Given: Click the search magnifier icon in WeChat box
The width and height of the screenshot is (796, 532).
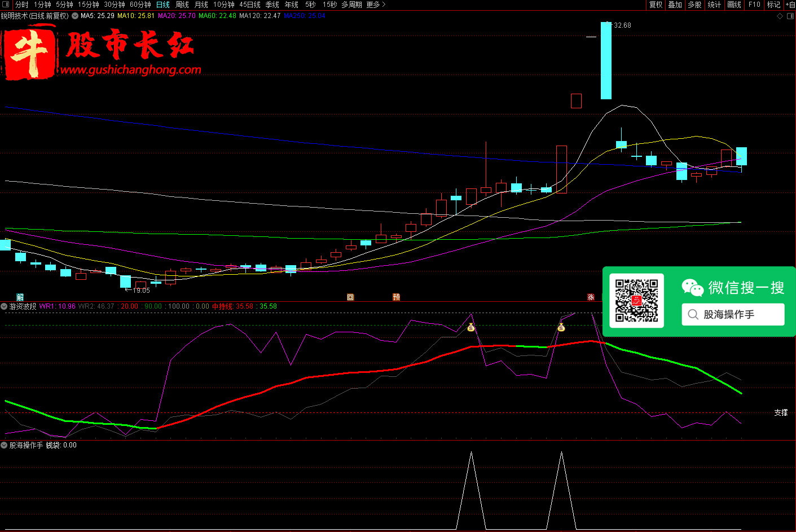Looking at the screenshot, I should pos(693,314).
